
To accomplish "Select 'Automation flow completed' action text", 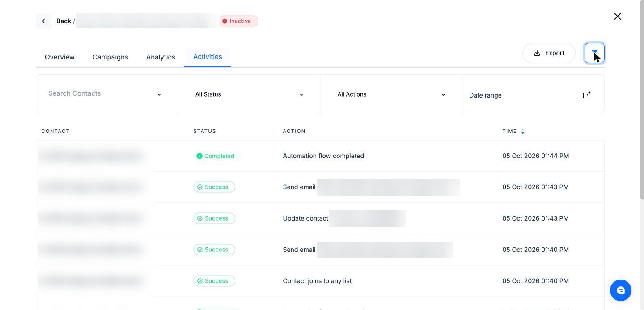I will pos(323,156).
